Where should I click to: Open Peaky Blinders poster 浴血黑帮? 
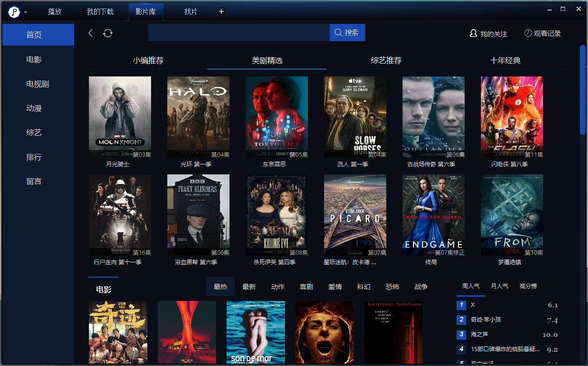point(198,215)
